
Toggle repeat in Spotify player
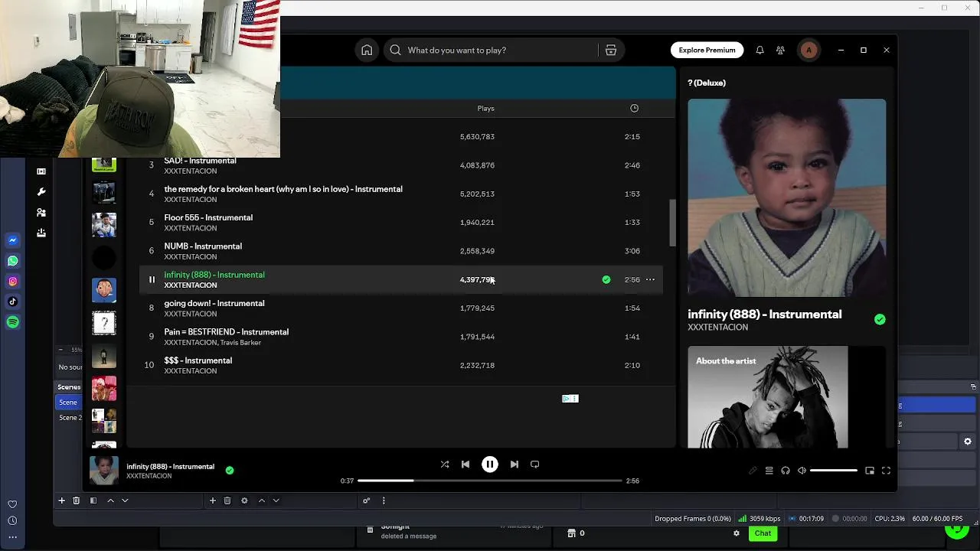pos(535,464)
